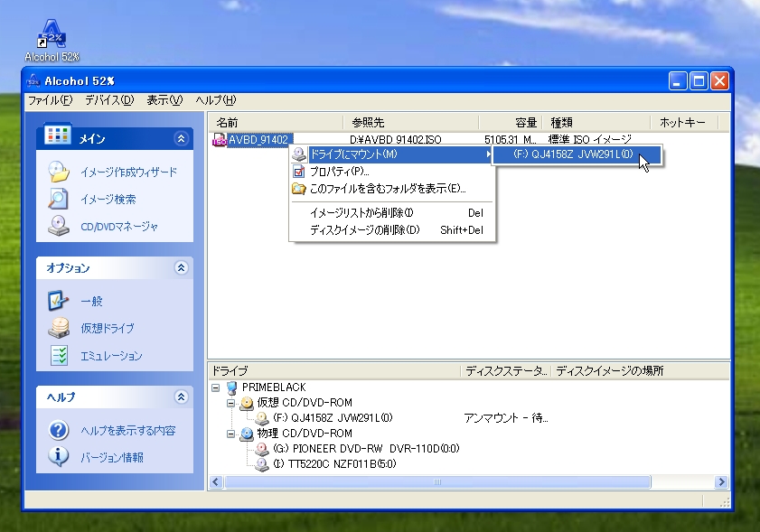This screenshot has width=760, height=532.
Task: Click the ホットキー column header
Action: click(684, 123)
